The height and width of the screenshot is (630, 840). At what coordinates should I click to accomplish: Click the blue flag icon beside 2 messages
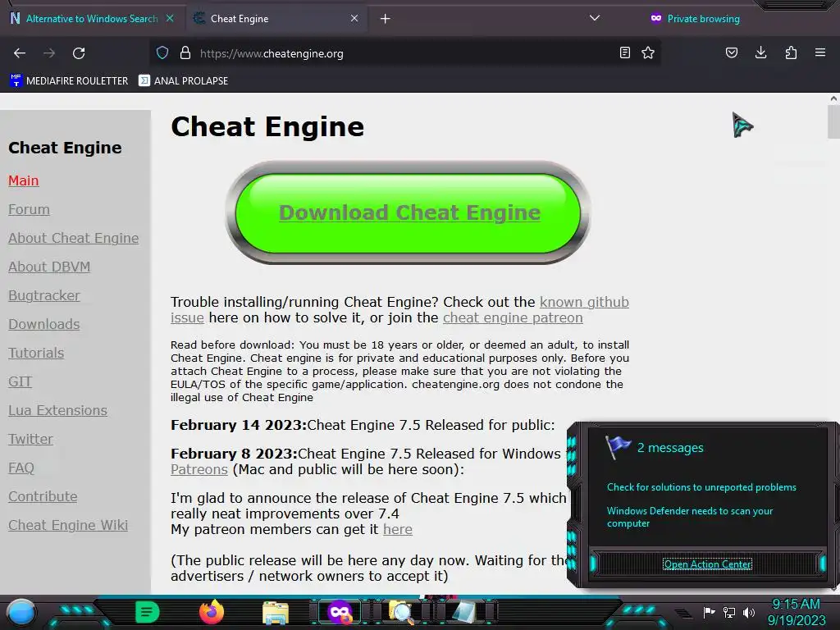tap(618, 447)
